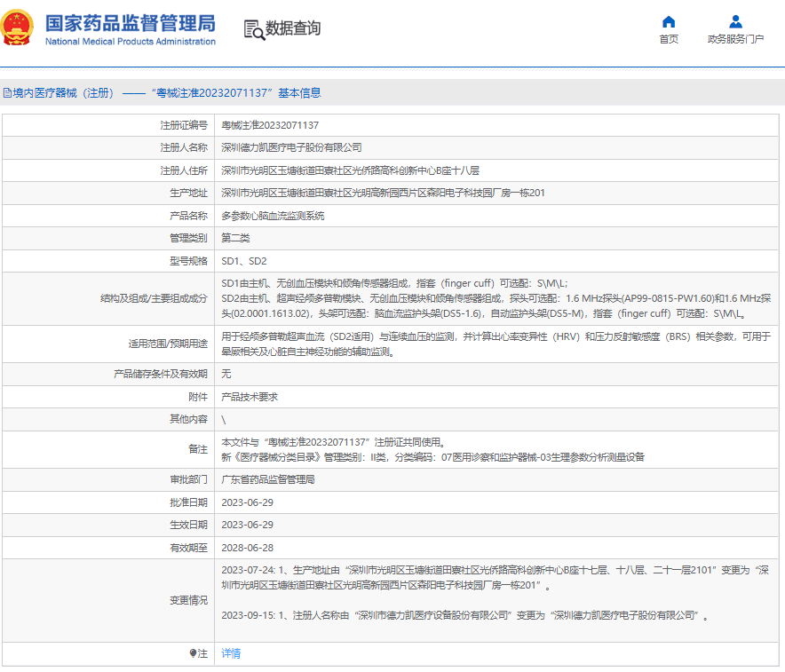The image size is (785, 672).
Task: Click management category value 第二类
Action: pos(235,238)
